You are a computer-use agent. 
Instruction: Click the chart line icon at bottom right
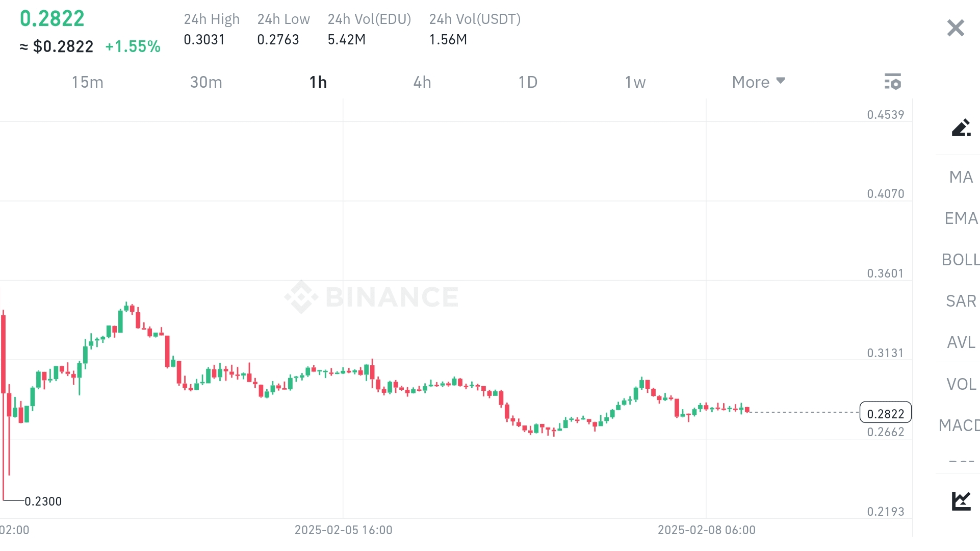[x=961, y=500]
